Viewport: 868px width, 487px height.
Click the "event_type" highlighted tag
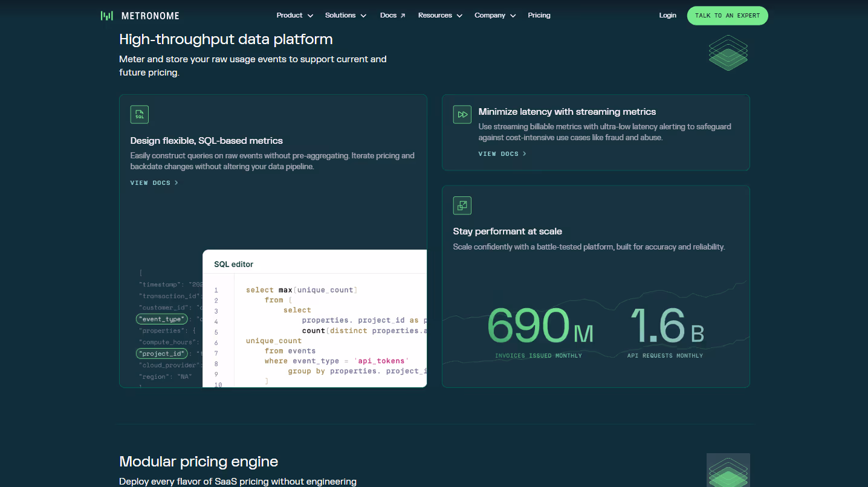(161, 319)
